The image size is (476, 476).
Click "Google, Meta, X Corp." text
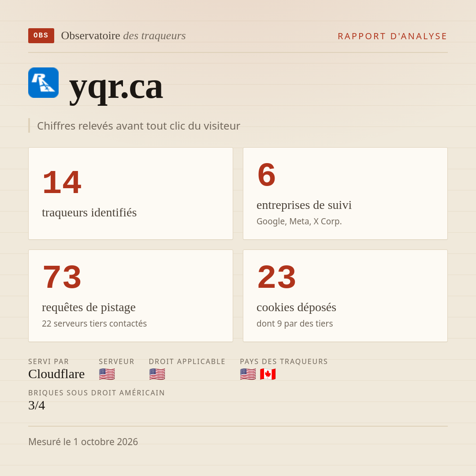tap(299, 221)
